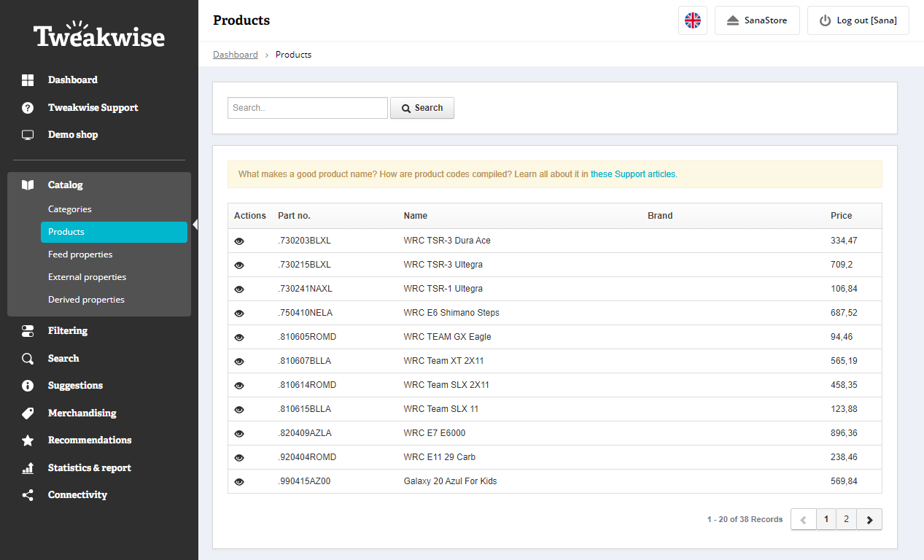Viewport: 924px width, 560px height.
Task: Expand the Suggestions menu
Action: (x=75, y=386)
